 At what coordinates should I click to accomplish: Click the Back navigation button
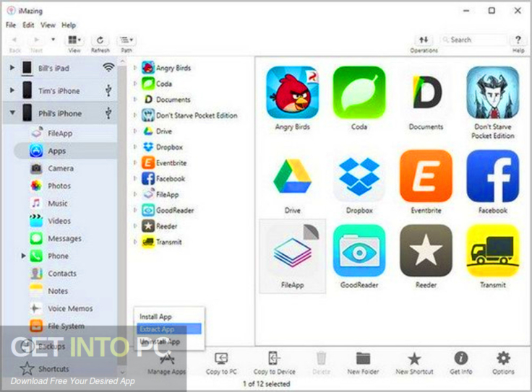(x=14, y=43)
